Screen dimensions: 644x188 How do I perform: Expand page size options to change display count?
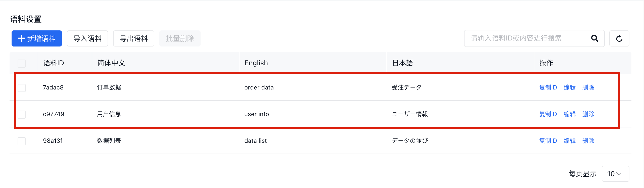[x=615, y=173]
